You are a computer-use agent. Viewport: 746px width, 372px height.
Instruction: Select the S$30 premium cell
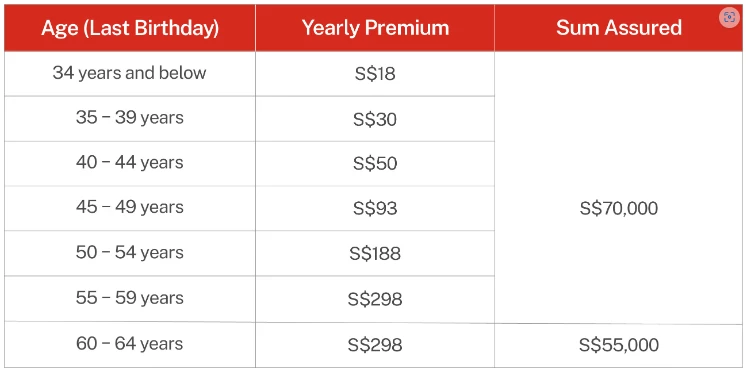[x=375, y=119]
